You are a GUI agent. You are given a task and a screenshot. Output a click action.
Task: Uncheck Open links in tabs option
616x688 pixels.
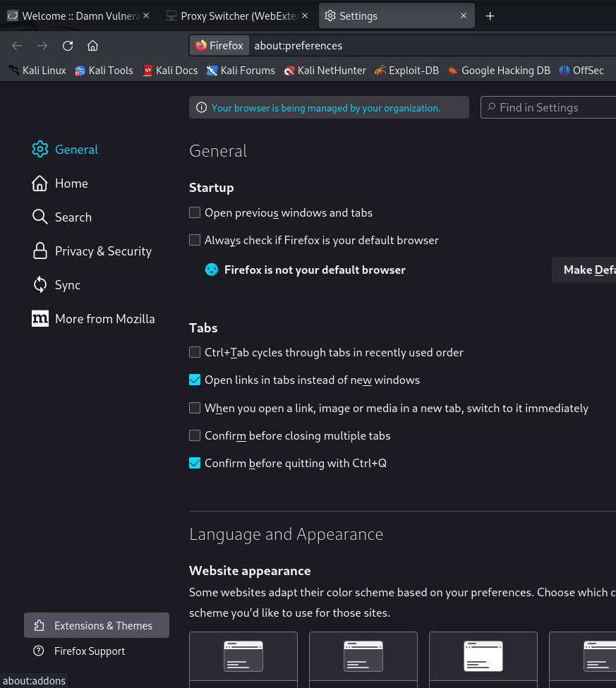195,380
